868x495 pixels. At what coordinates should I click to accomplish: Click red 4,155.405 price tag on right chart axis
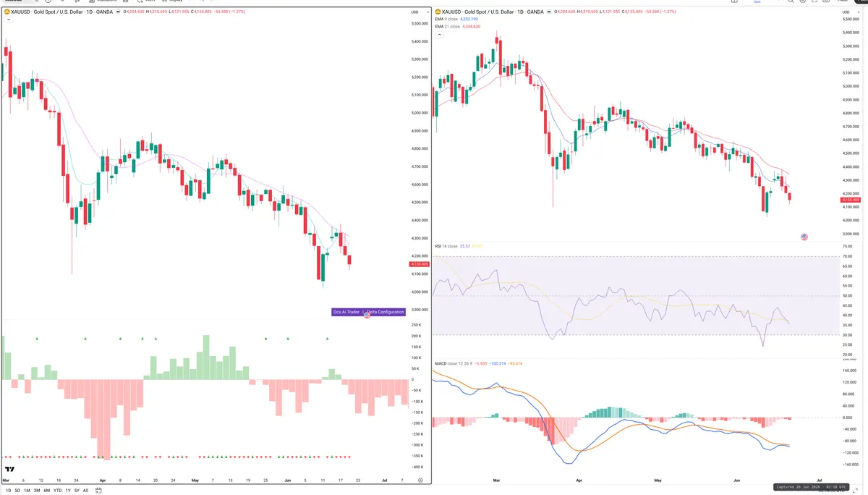click(851, 200)
